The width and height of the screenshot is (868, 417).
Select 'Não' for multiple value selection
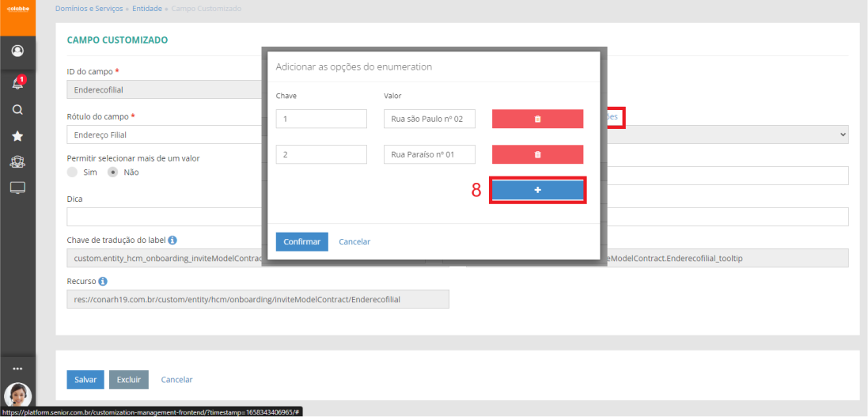[x=113, y=172]
